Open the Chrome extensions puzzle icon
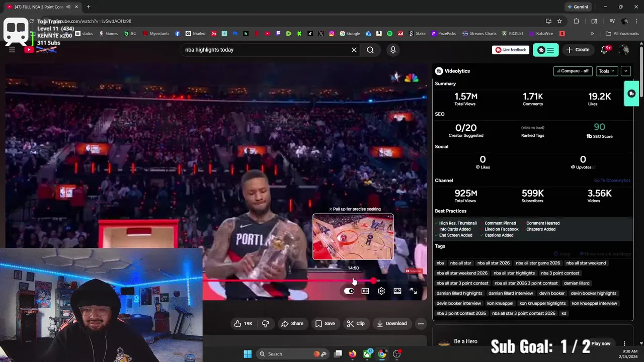This screenshot has width=644, height=362. click(x=577, y=21)
